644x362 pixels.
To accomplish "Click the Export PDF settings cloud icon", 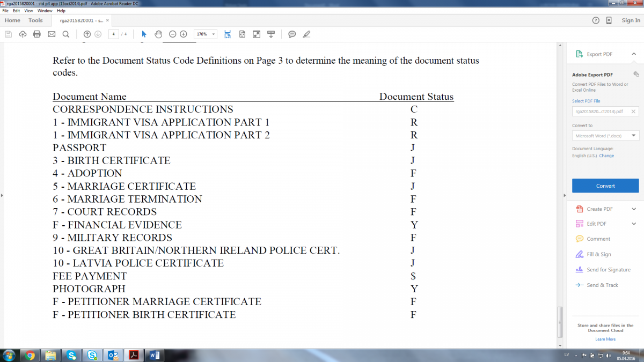I will [x=636, y=74].
